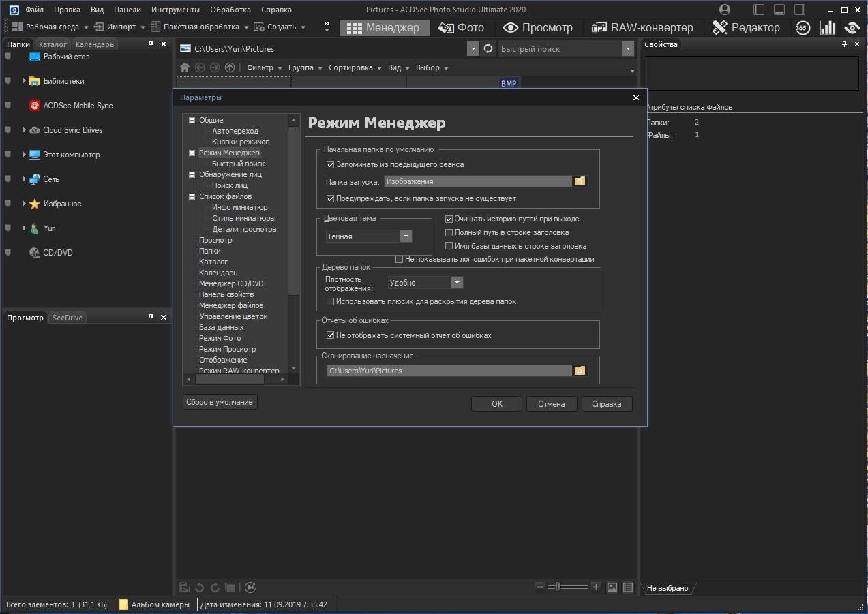868x614 pixels.
Task: Click rotate right icon in bottom toolbar
Action: [x=215, y=587]
